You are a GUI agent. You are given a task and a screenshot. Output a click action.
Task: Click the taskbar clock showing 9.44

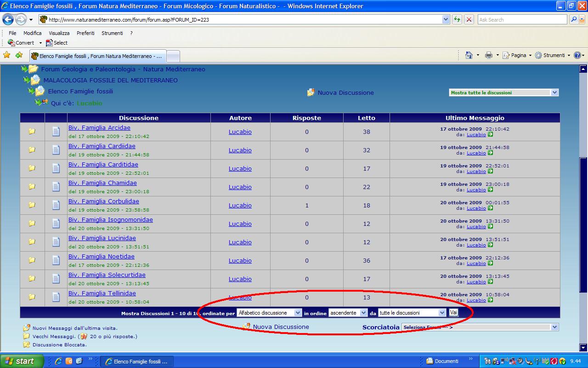tap(575, 361)
